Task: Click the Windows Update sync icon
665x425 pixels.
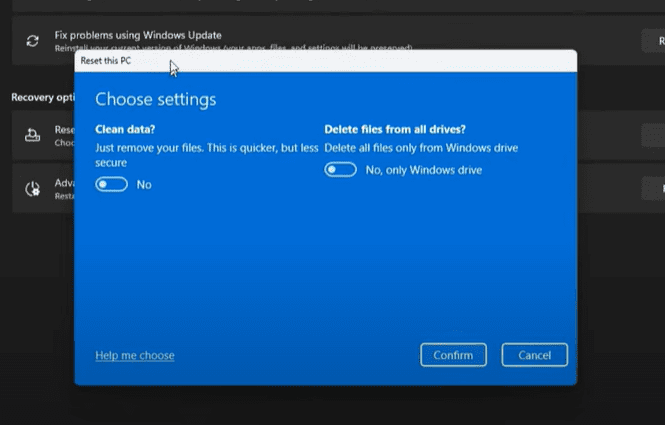Action: (x=33, y=41)
